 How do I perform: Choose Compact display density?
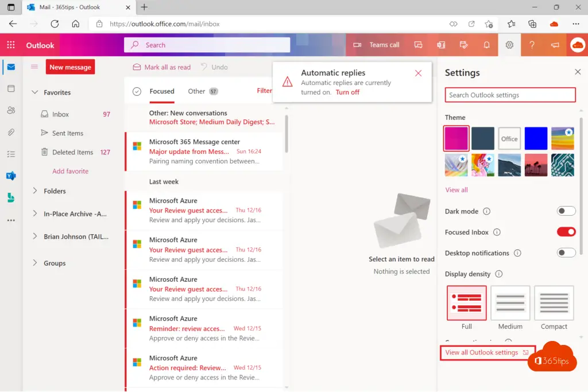click(x=554, y=303)
